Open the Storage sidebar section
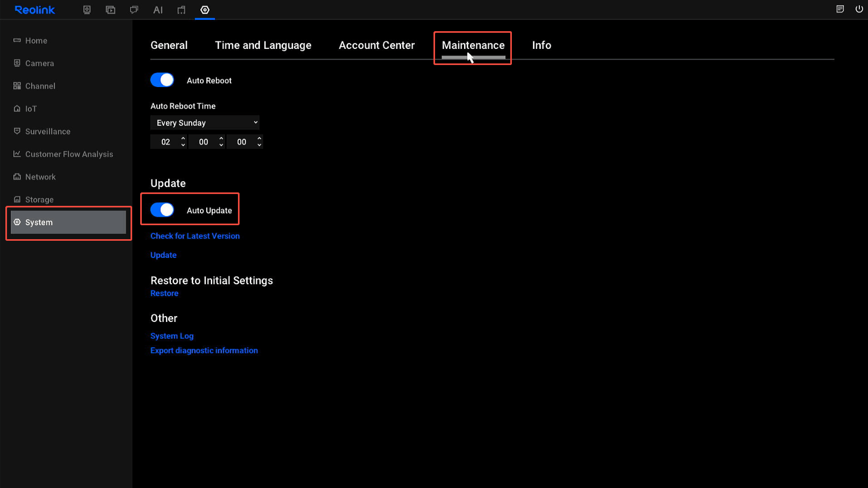Screen dimensions: 868x488 tap(39, 199)
